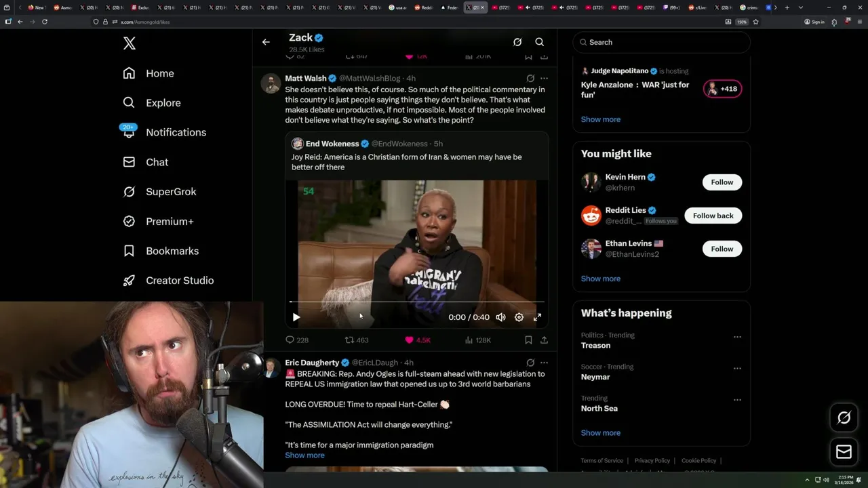Open the Terms of Service link
Viewport: 868px width, 488px height.
coord(601,461)
